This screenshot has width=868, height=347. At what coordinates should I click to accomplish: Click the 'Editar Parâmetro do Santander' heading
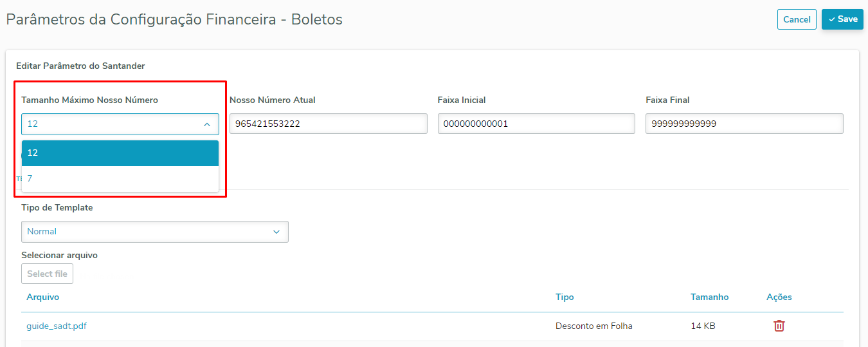point(80,66)
